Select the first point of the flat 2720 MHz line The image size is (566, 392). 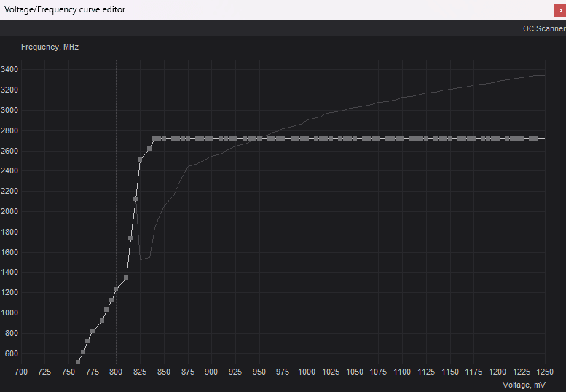pos(154,138)
